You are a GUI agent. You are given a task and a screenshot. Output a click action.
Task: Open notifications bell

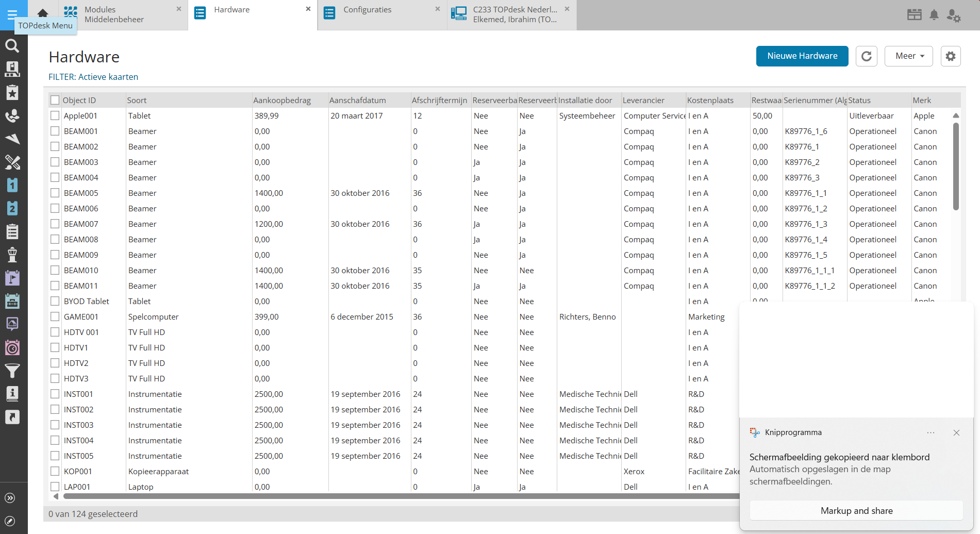(934, 15)
